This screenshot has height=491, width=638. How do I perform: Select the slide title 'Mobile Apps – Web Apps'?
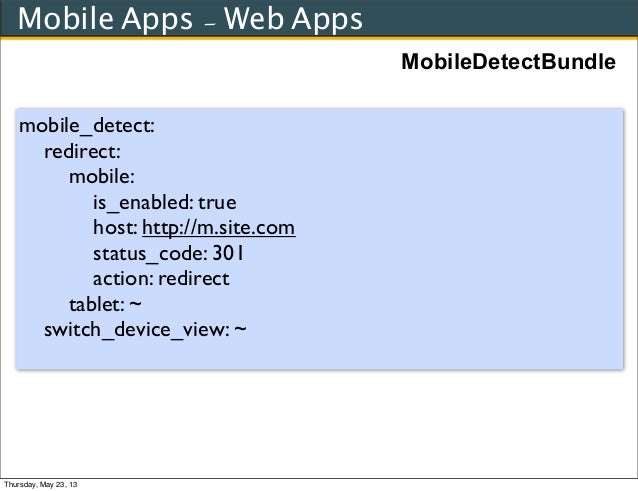190,19
